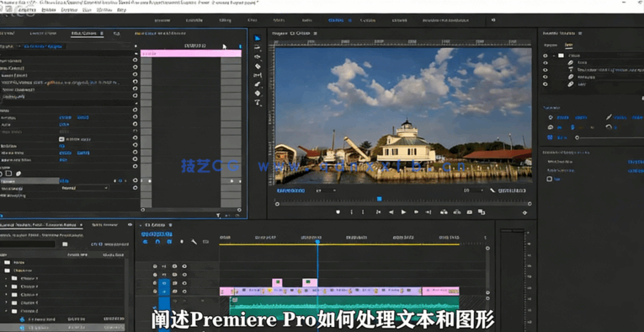Open the Window menu

pos(104,9)
